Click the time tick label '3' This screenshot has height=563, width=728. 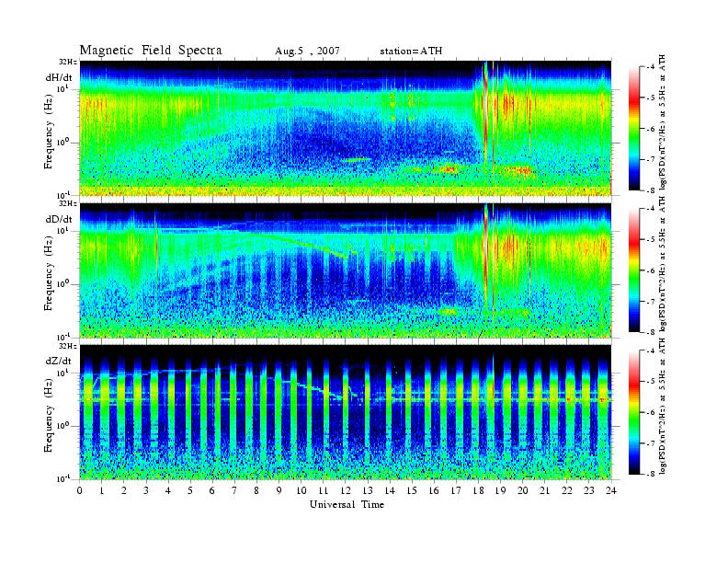tap(146, 490)
